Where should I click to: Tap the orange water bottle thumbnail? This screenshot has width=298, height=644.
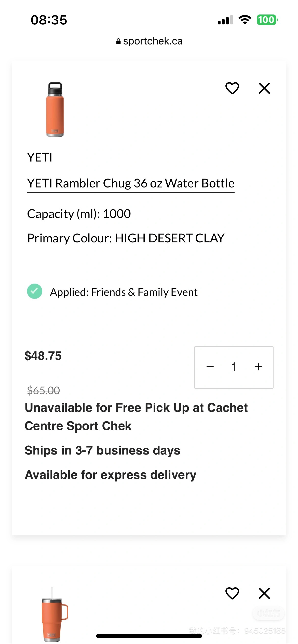(55, 109)
